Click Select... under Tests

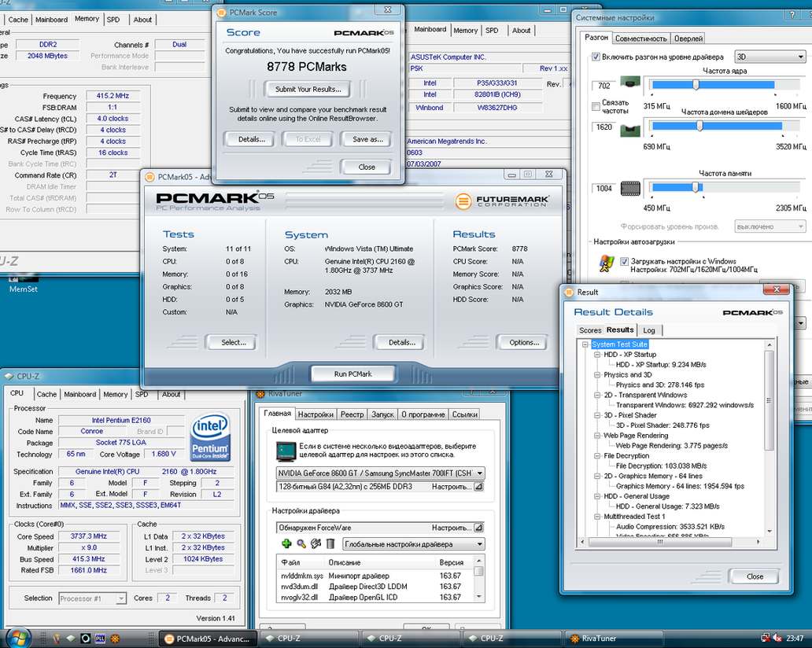click(x=234, y=342)
